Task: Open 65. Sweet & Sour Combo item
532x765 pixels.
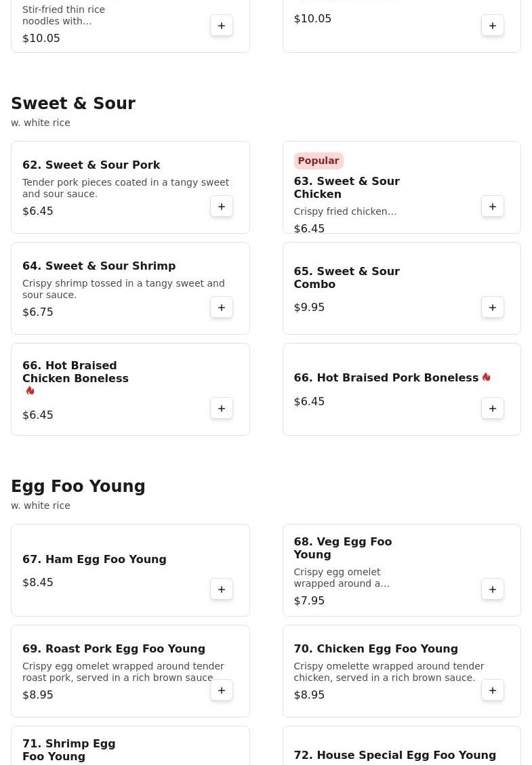Action: click(x=346, y=277)
